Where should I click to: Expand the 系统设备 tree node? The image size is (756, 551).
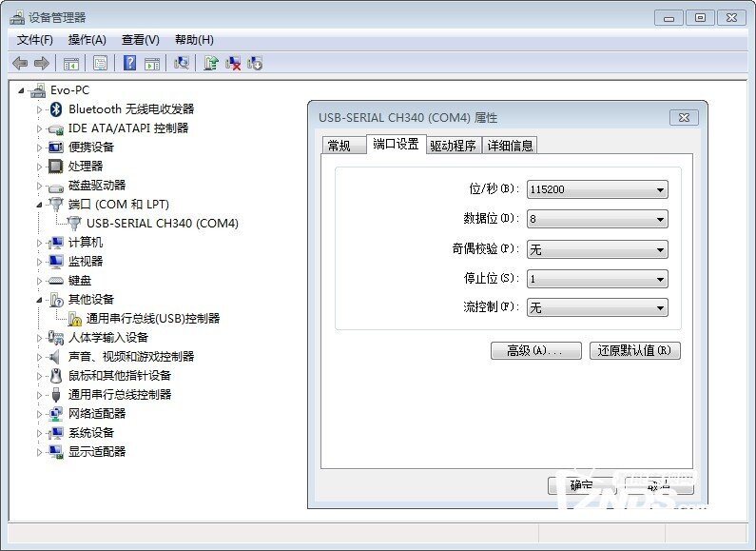(x=39, y=433)
